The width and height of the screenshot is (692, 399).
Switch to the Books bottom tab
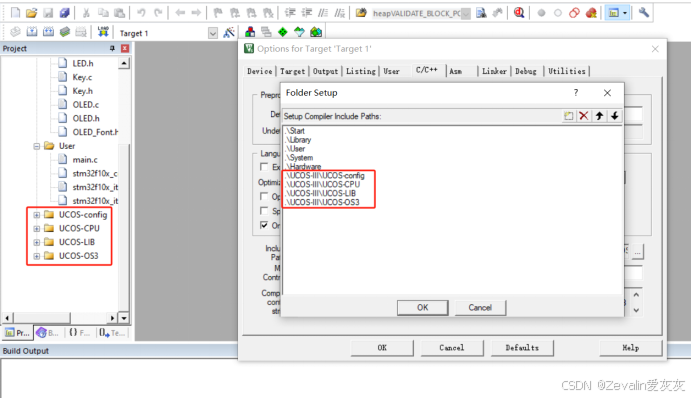click(x=48, y=333)
